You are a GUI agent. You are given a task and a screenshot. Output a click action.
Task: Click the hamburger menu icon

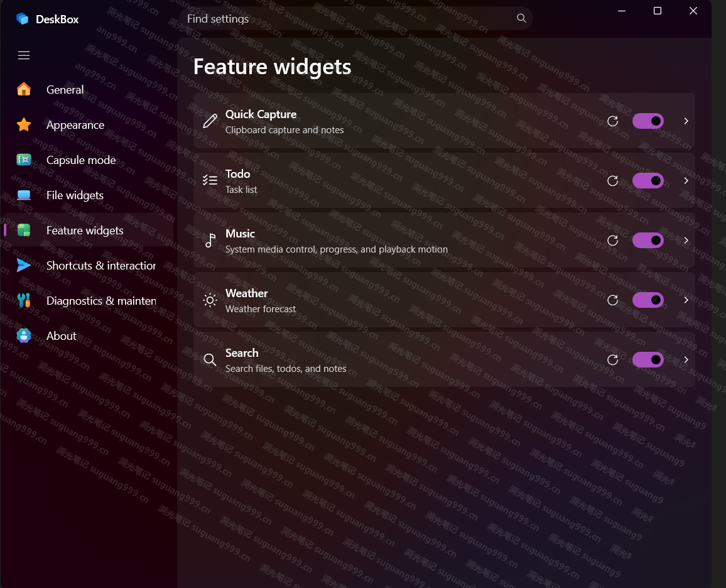pyautogui.click(x=24, y=55)
